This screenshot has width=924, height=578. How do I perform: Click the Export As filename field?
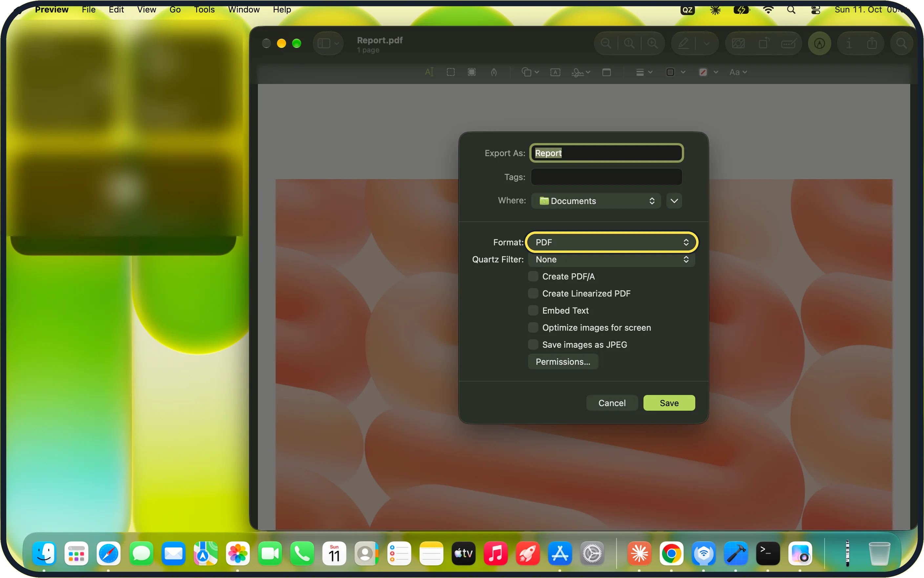(606, 153)
